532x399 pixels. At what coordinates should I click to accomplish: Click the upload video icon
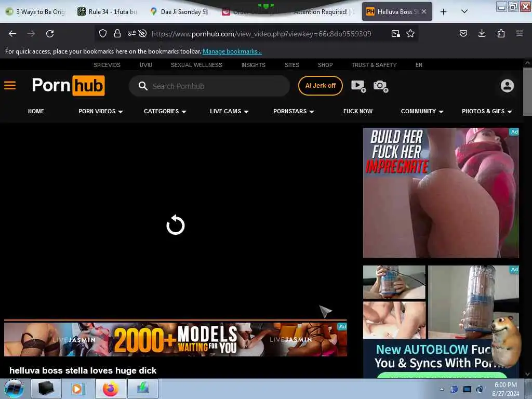358,86
